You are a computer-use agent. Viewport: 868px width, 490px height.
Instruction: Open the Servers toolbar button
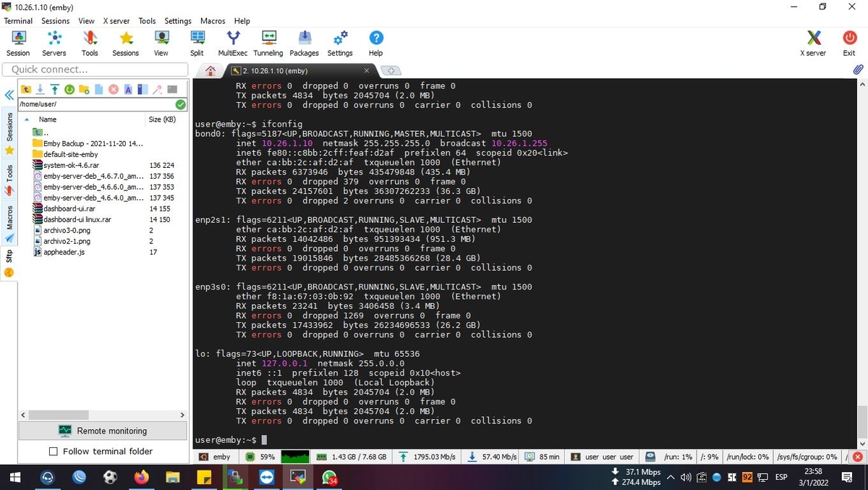(54, 43)
